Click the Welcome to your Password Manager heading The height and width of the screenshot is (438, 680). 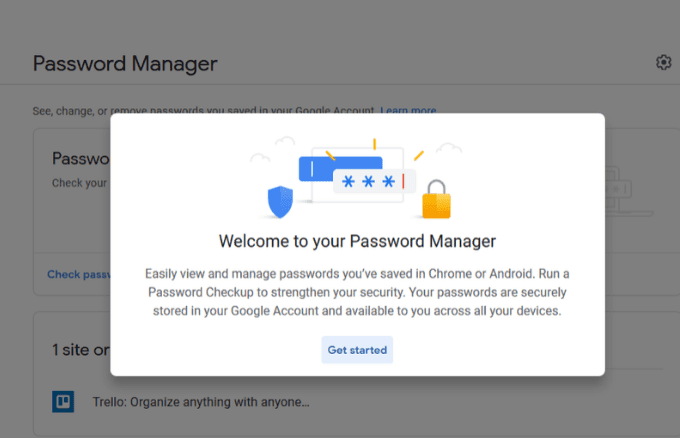(x=357, y=241)
